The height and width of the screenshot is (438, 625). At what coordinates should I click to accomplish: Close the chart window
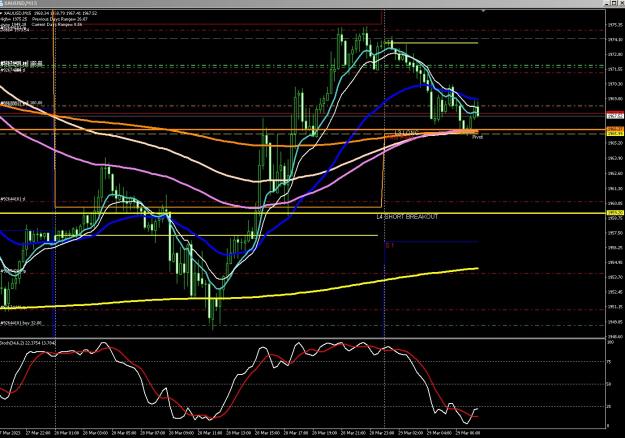tap(621, 3)
